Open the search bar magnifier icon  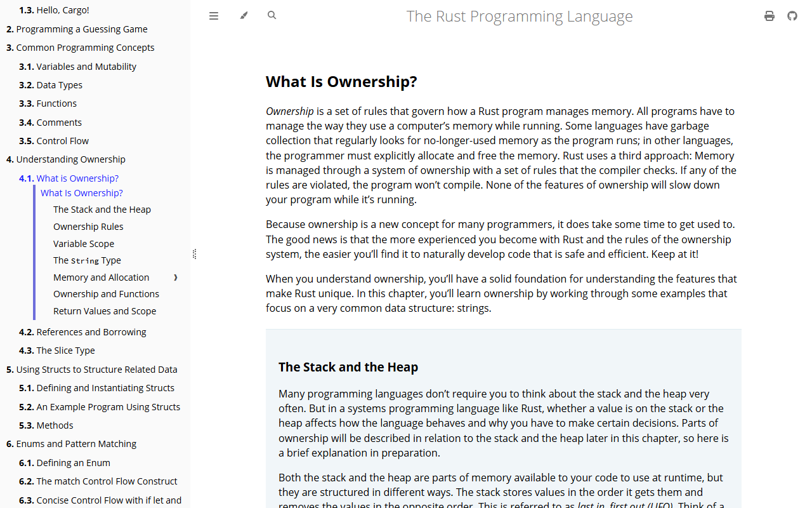point(272,15)
